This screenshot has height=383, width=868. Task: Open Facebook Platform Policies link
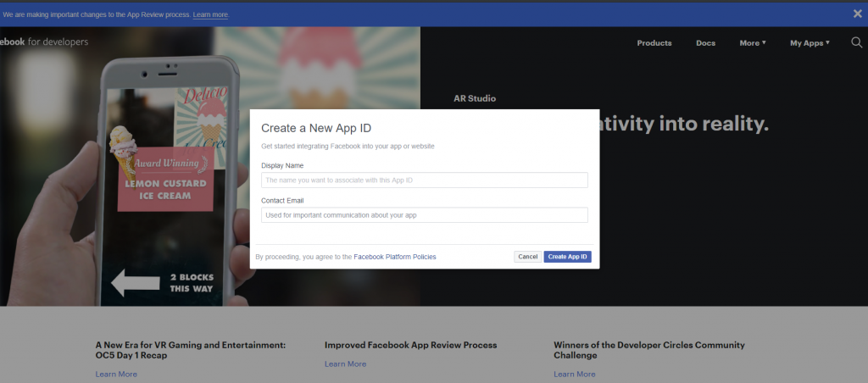point(395,257)
